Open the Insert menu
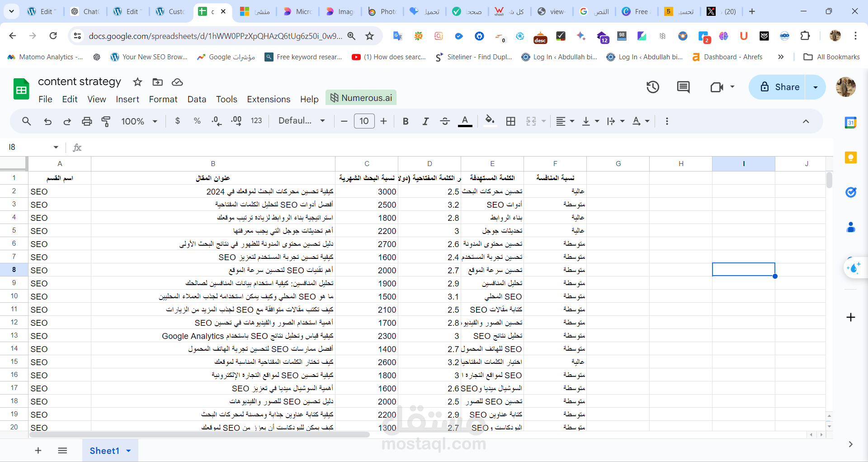 coord(127,99)
